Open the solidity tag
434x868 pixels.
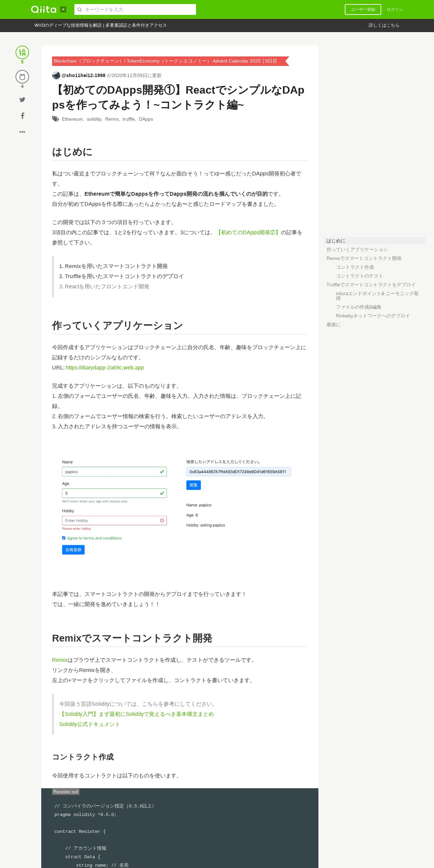(x=94, y=119)
